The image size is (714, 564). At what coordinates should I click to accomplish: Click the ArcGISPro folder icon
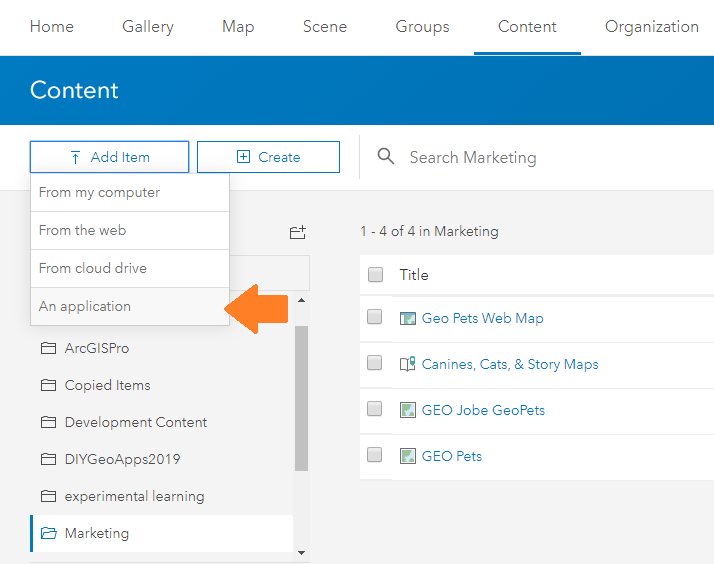tap(48, 348)
